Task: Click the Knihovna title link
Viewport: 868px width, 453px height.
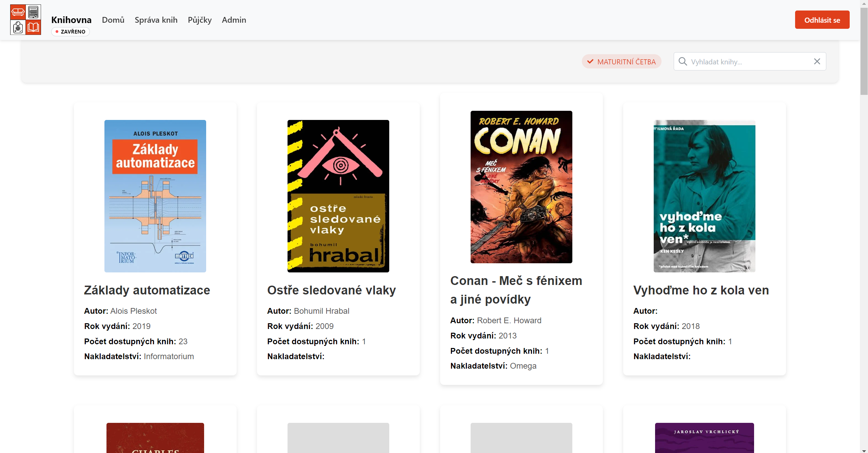Action: 72,20
